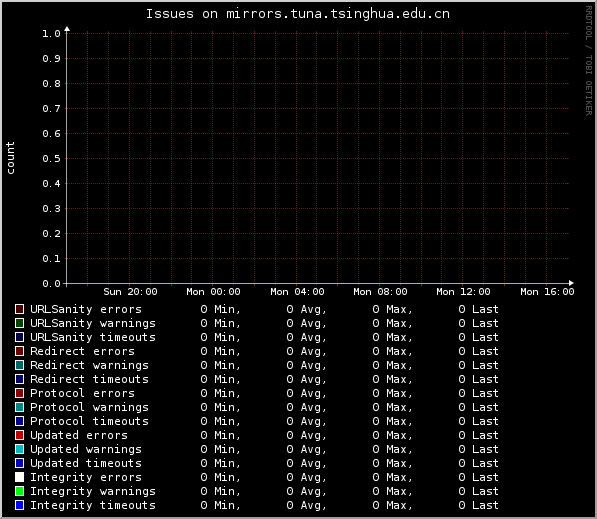Select the Mon 12:00 time axis label
597x519 pixels.
(x=463, y=292)
